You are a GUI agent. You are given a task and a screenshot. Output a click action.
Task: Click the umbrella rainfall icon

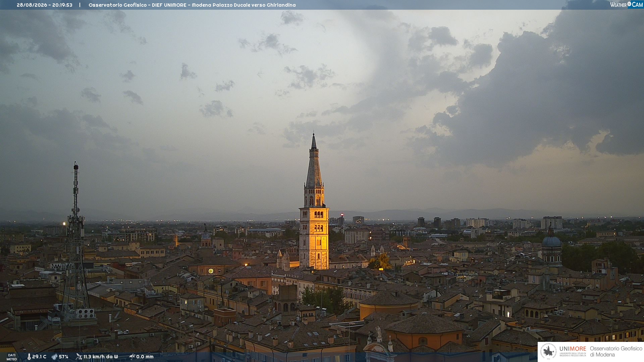132,357
